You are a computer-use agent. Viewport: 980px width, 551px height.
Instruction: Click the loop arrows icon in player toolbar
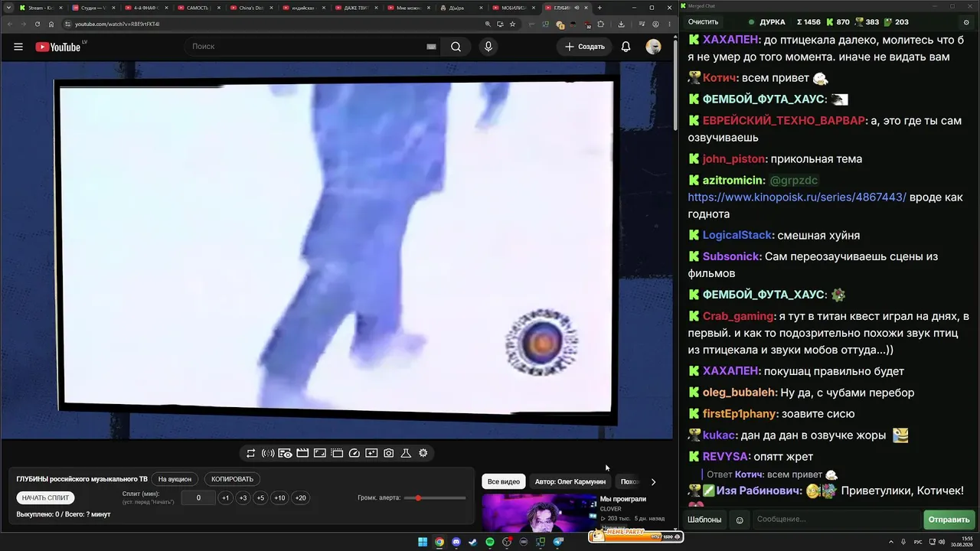click(250, 453)
